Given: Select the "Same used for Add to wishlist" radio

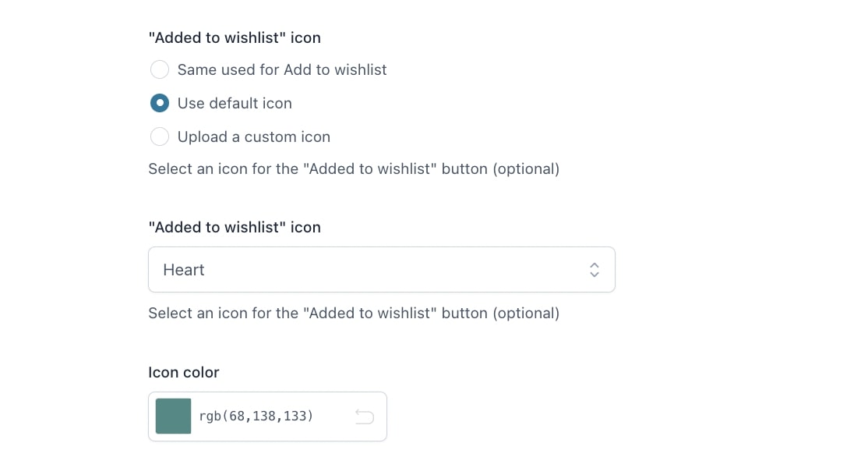Looking at the screenshot, I should tap(160, 69).
